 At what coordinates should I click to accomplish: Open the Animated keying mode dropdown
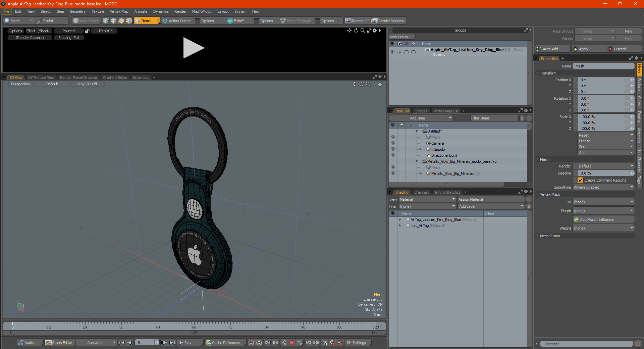point(96,343)
